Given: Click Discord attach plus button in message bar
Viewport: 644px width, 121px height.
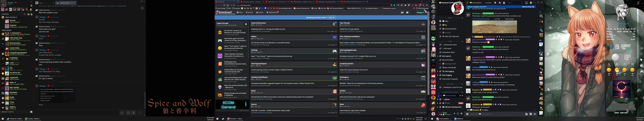Looking at the screenshot, I should pyautogui.click(x=467, y=114).
